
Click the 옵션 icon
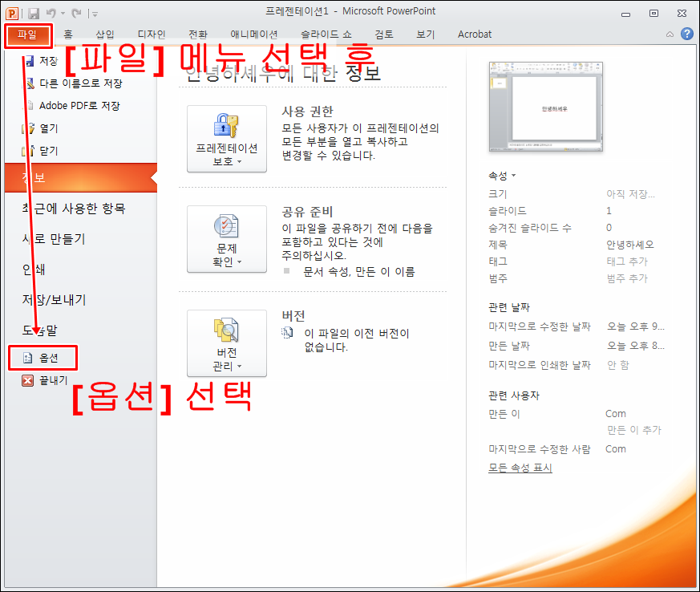tap(28, 358)
